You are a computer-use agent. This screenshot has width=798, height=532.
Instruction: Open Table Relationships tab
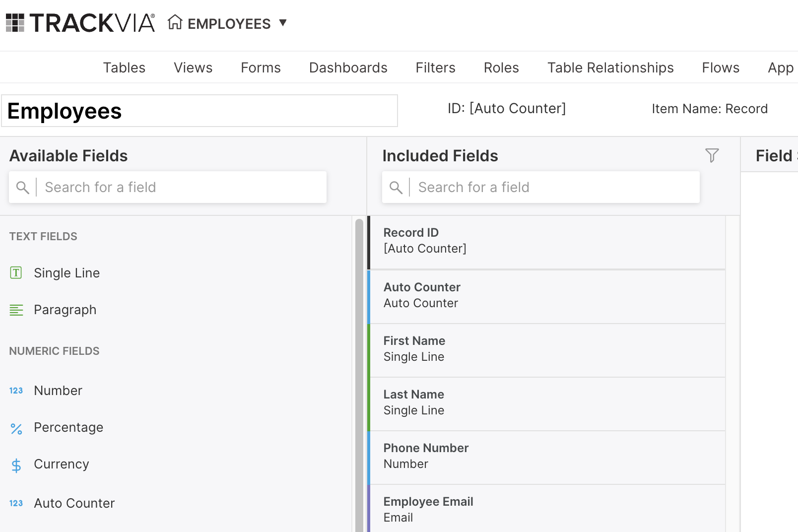[x=610, y=67]
